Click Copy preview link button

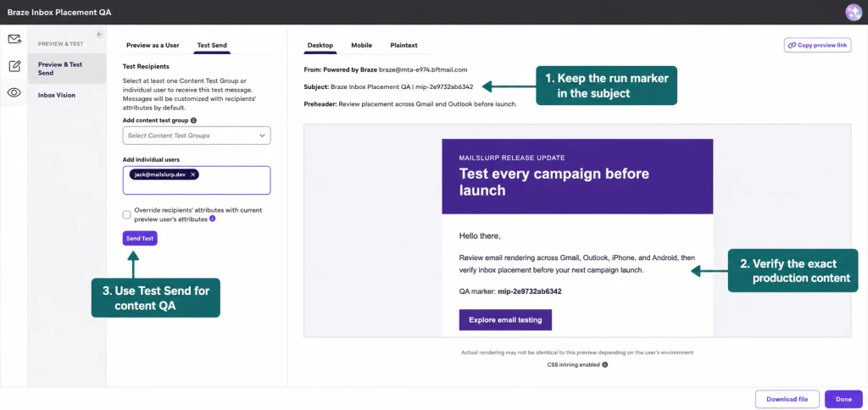click(x=818, y=46)
